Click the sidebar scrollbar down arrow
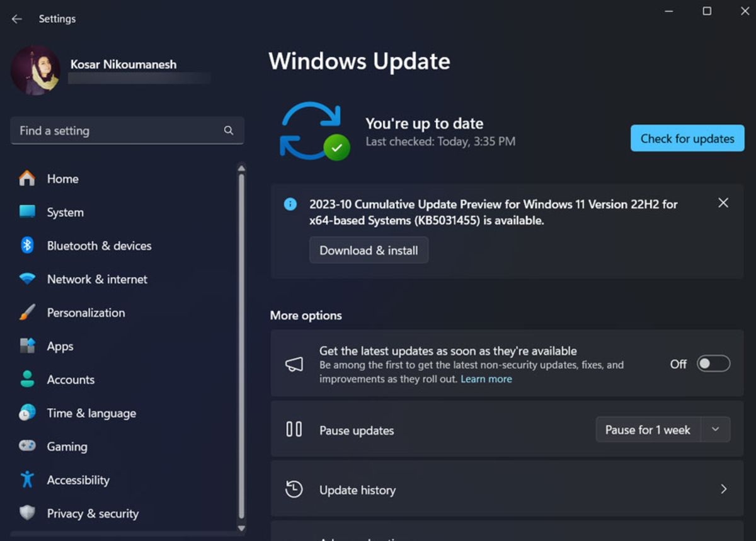This screenshot has width=756, height=541. (x=241, y=528)
